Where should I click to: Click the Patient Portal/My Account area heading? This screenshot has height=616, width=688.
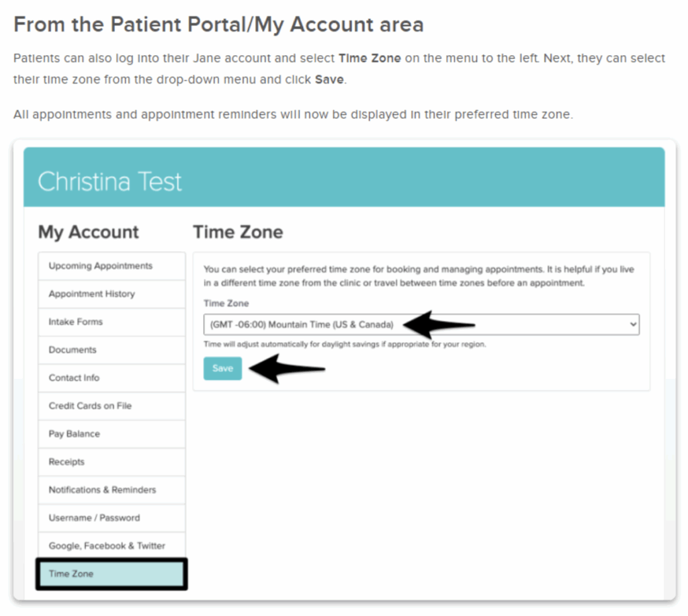218,25
